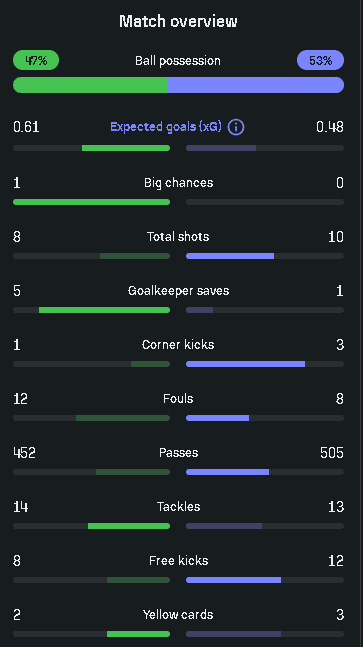Viewport: 363px width, 647px height.
Task: Click the 505 passes value
Action: click(x=332, y=453)
